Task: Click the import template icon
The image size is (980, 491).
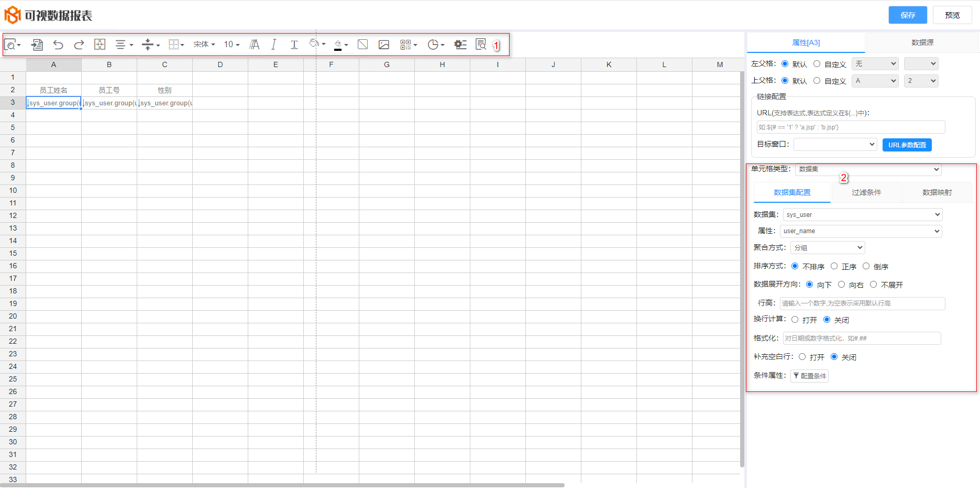Action: (x=37, y=45)
